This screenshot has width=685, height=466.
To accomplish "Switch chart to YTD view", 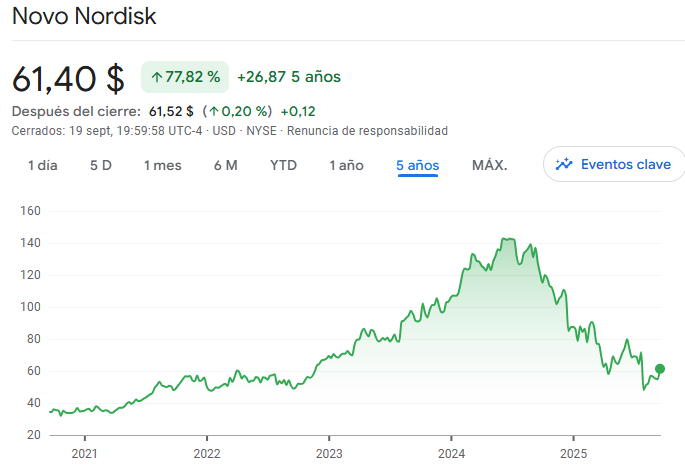I will pos(283,165).
